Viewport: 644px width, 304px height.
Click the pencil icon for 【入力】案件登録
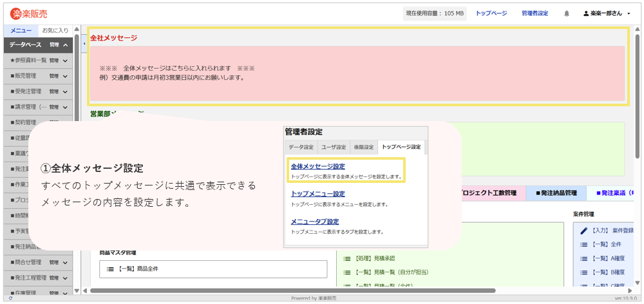[x=583, y=231]
